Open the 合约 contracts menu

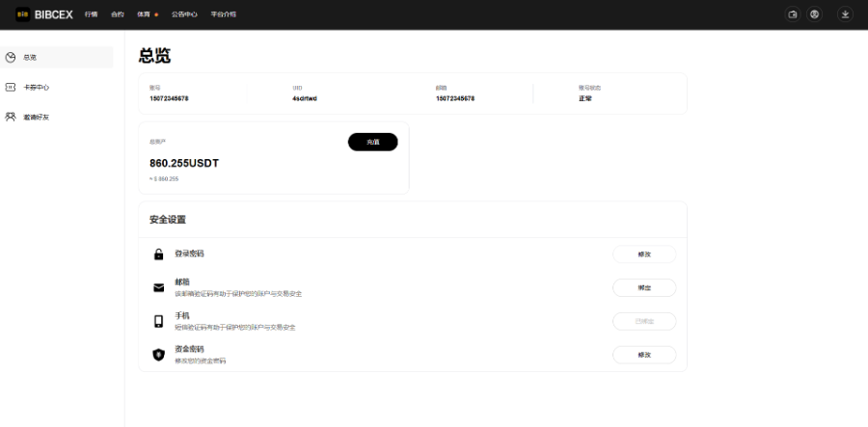pos(118,14)
